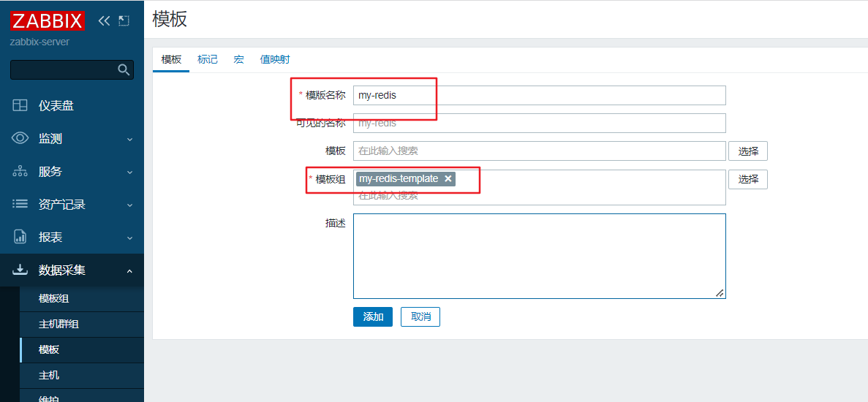Screen dimensions: 868x402
Task: Click the sidebar hide/kiosk icon
Action: (x=124, y=21)
